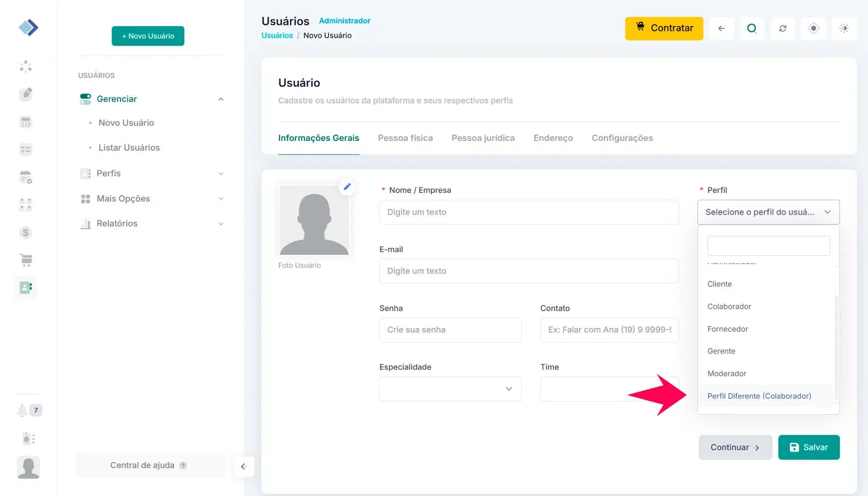Viewport: 868px width, 496px height.
Task: Open search with the magnifier icon
Action: click(751, 29)
